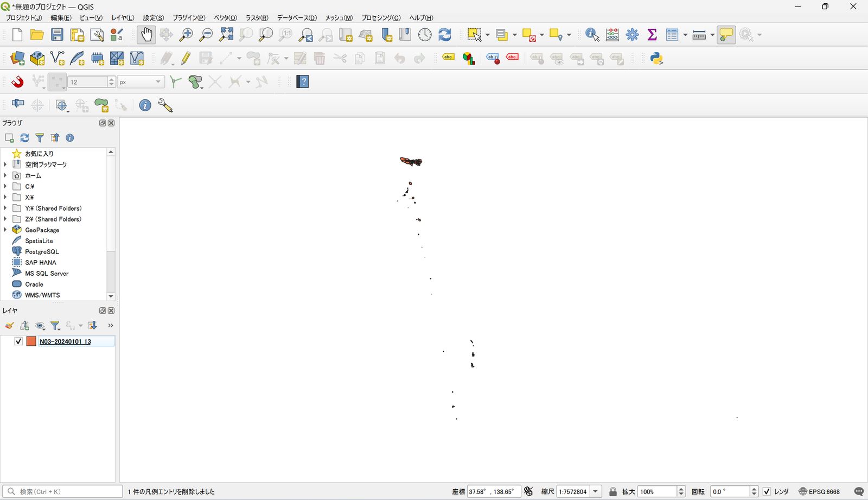Open the scale dropdown arrow
868x500 pixels.
(x=596, y=492)
